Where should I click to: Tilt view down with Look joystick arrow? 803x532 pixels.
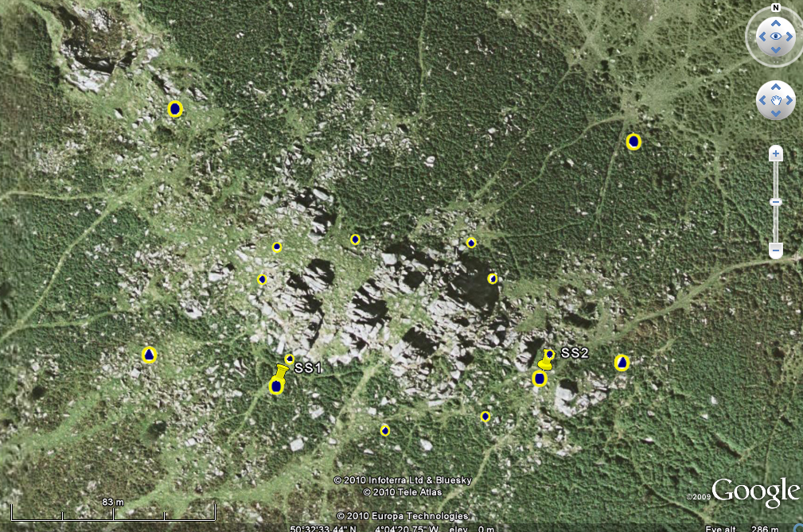coord(775,51)
